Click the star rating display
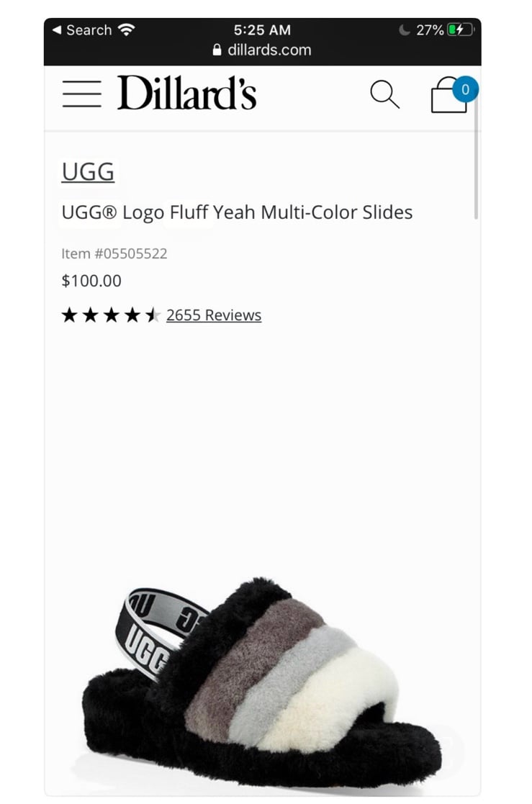 pyautogui.click(x=111, y=315)
